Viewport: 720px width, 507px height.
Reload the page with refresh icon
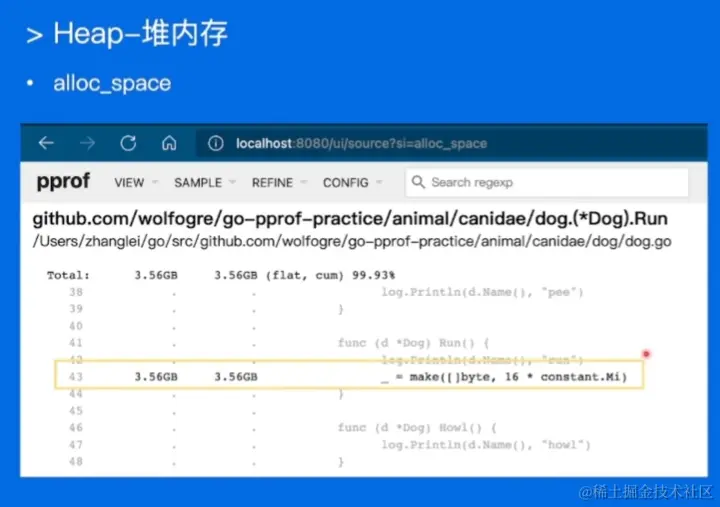(128, 143)
